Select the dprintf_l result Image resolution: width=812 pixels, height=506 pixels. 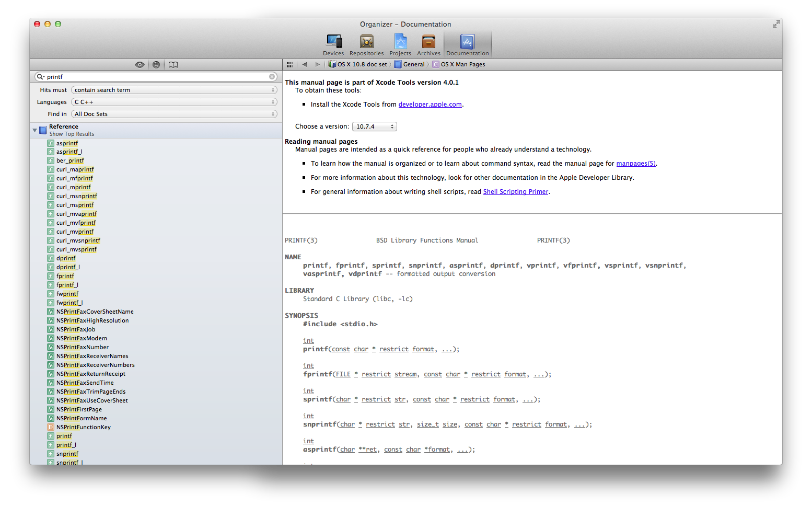click(x=68, y=267)
